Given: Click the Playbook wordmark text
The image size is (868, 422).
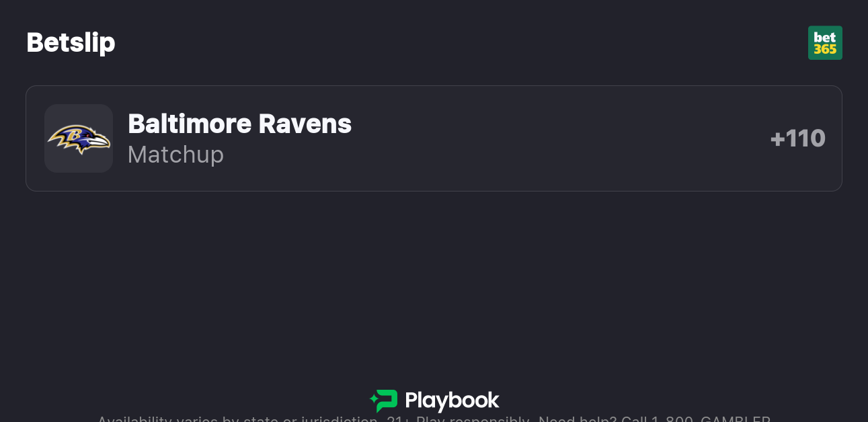Looking at the screenshot, I should click(x=452, y=401).
